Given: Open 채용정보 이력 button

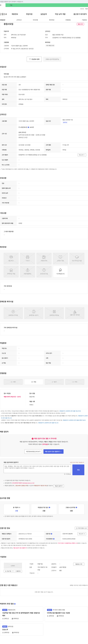Looking at the screenshot, I should point(79,564).
